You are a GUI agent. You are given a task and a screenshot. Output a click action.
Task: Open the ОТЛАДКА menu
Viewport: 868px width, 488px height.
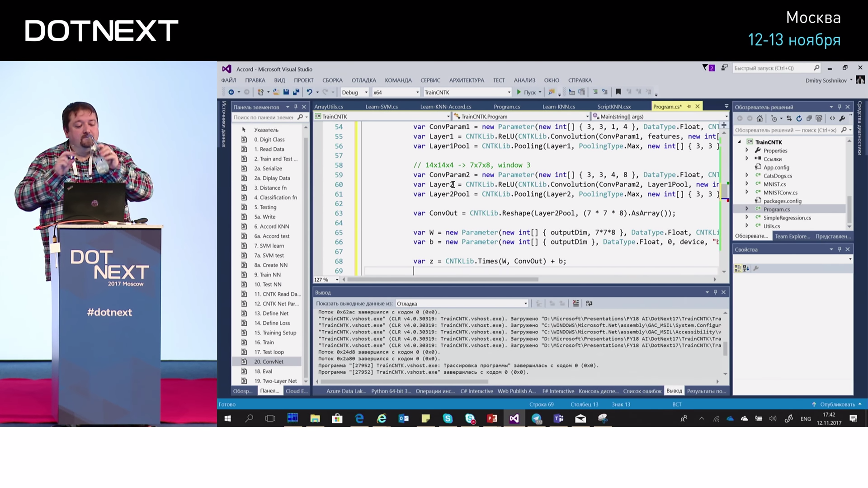[x=363, y=80]
